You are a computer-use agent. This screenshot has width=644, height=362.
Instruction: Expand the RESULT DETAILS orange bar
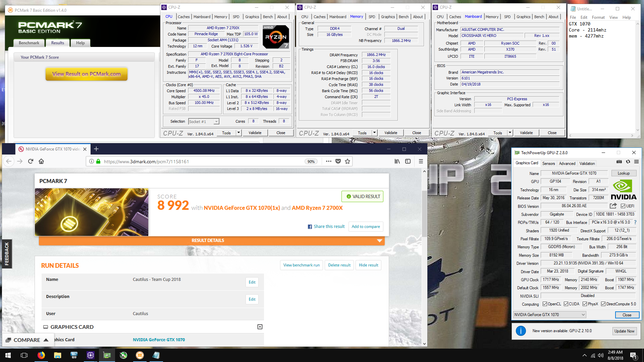(212, 240)
